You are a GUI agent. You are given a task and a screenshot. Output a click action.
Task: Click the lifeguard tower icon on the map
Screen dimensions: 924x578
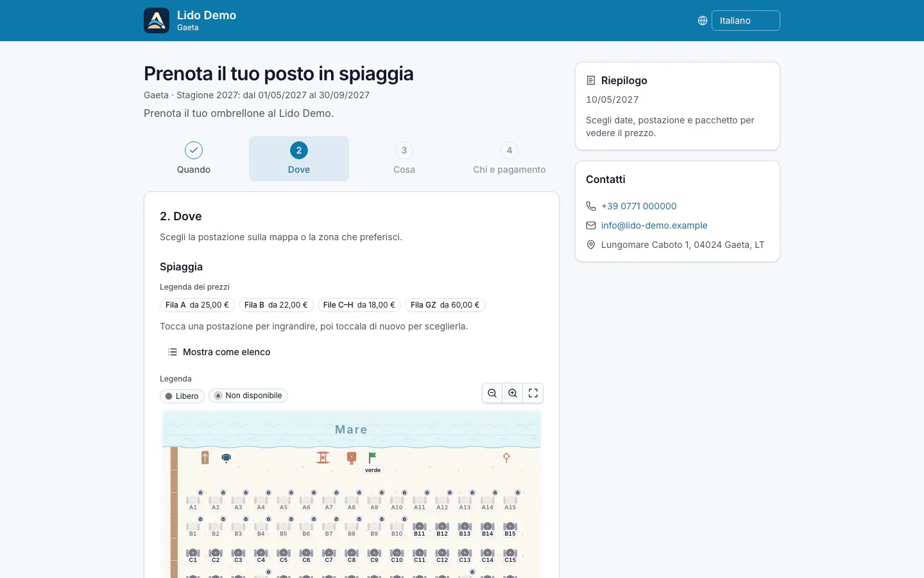[323, 457]
